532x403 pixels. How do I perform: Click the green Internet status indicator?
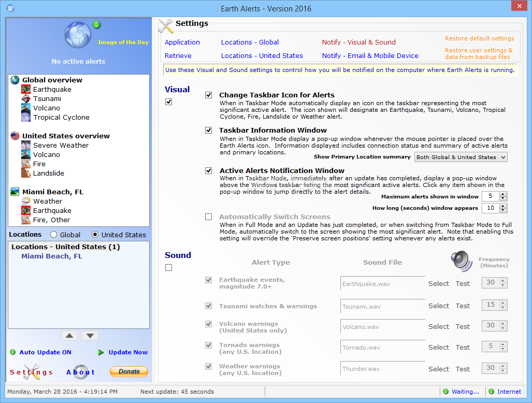(x=491, y=392)
